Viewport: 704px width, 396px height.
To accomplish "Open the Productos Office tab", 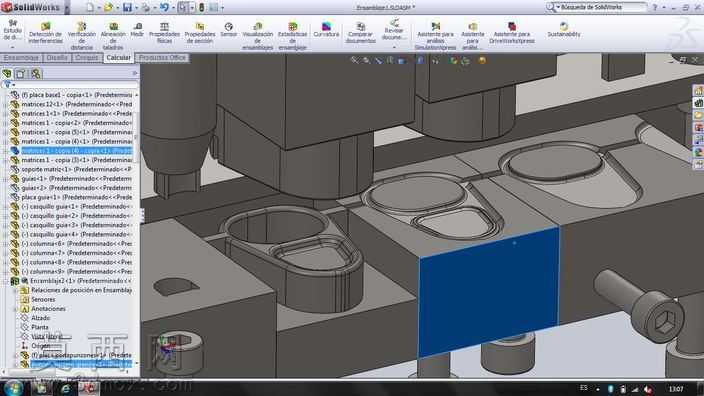I will click(162, 57).
